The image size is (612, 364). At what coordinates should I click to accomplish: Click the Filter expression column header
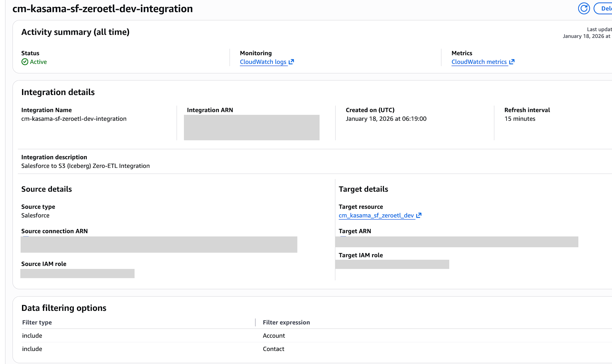(286, 322)
